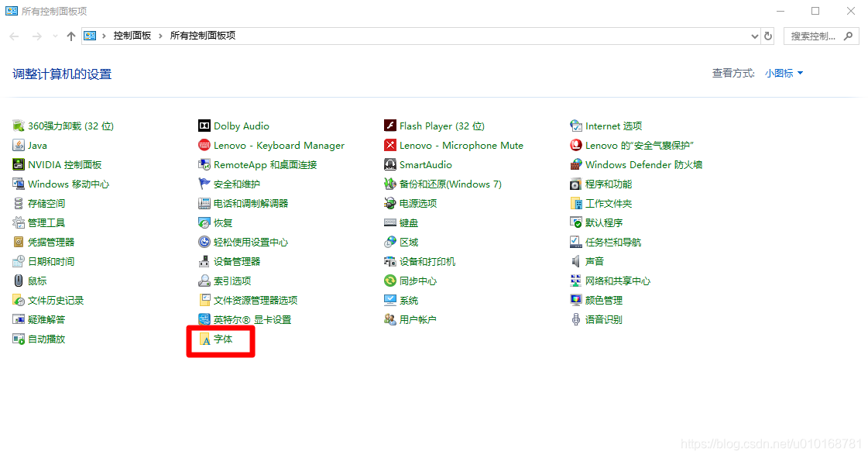Click 所有控制面板项 breadcrumb item
Screen dimensions: 868x458
click(203, 36)
